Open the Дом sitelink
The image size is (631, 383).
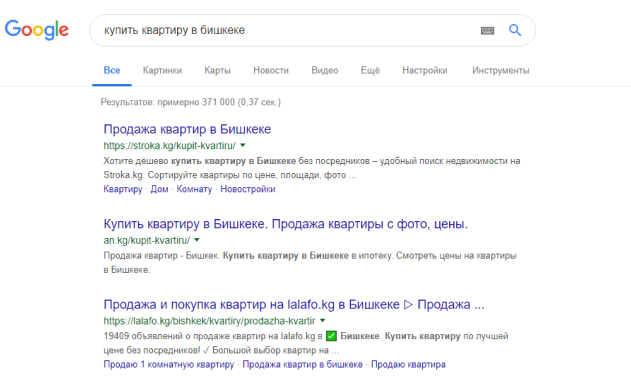159,189
